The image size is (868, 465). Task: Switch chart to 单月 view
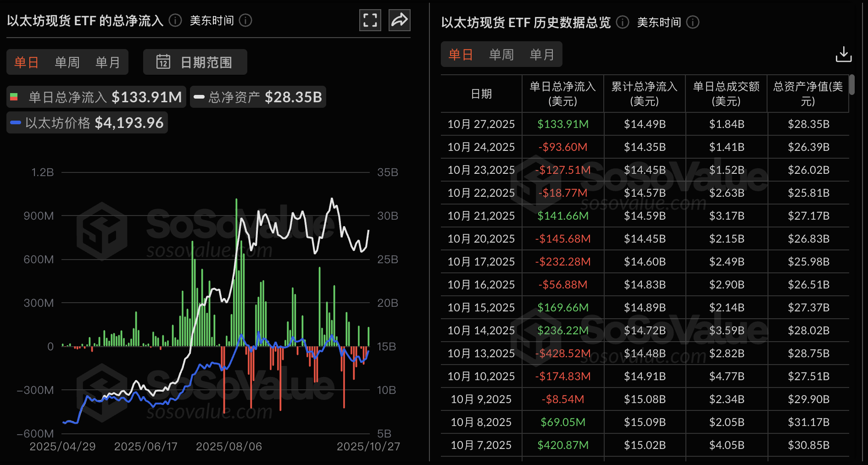pos(107,62)
